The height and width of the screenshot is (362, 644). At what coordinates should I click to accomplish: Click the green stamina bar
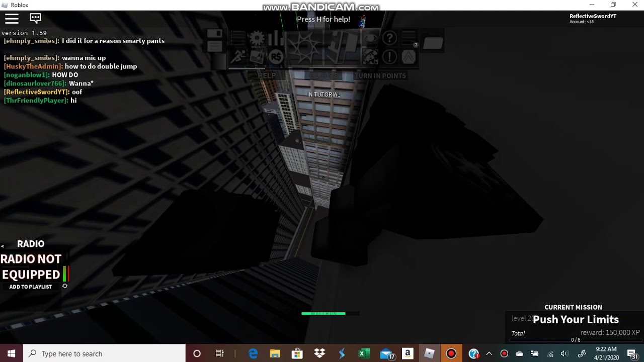click(x=324, y=313)
